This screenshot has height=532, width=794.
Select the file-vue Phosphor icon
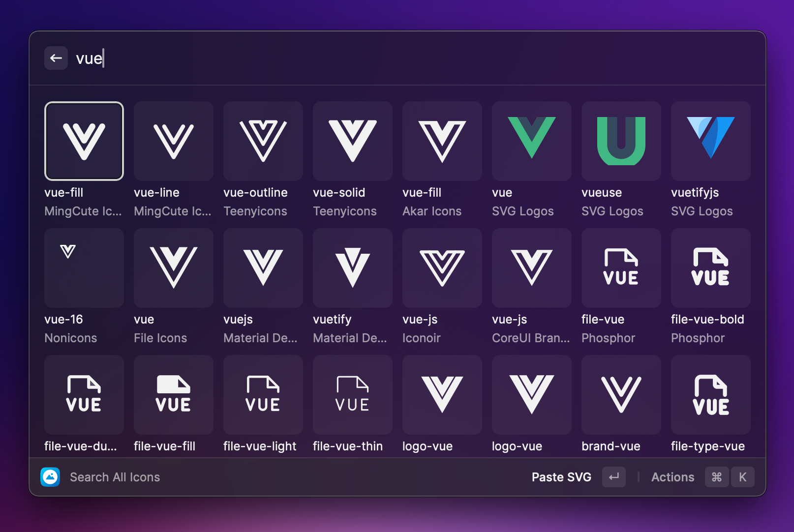click(621, 268)
